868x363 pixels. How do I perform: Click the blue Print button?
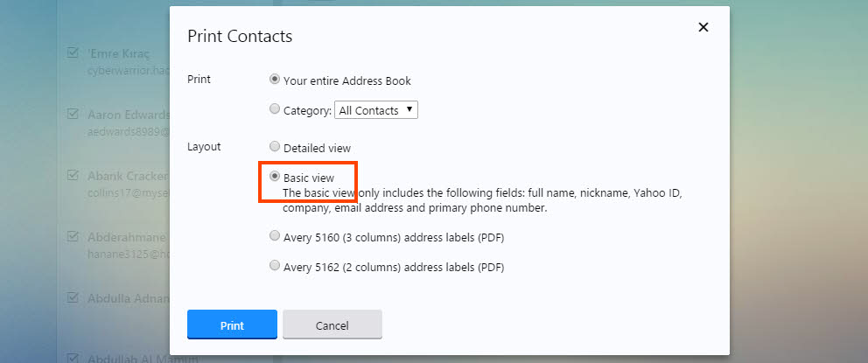coord(232,325)
